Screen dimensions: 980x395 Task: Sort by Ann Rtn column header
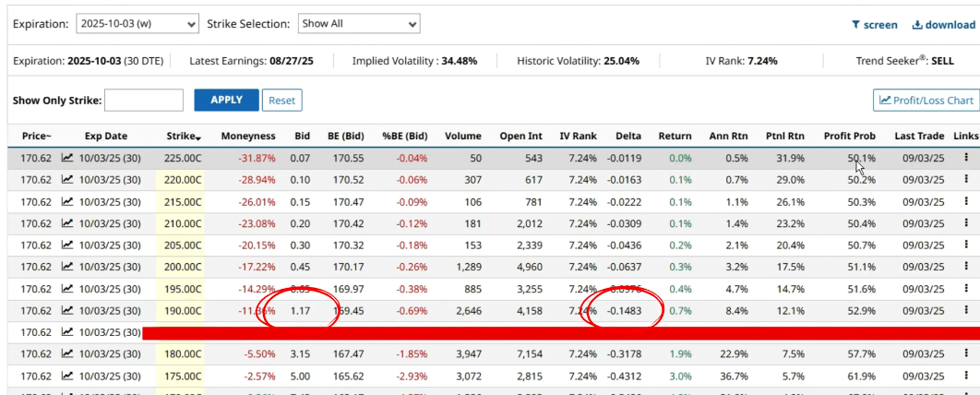click(x=729, y=136)
